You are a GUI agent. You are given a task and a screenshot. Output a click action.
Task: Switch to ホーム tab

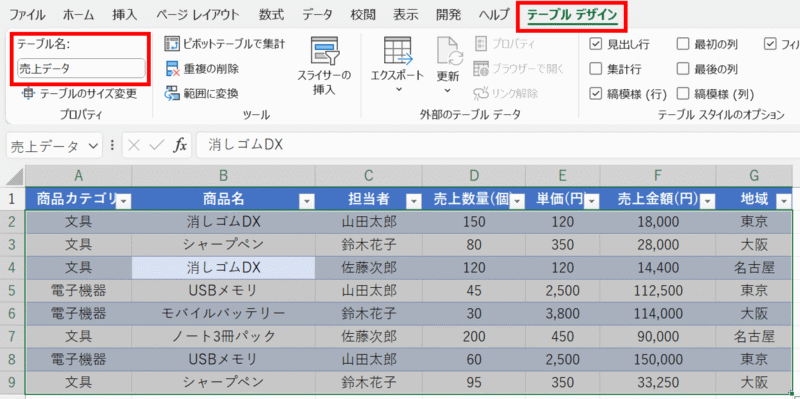(79, 15)
